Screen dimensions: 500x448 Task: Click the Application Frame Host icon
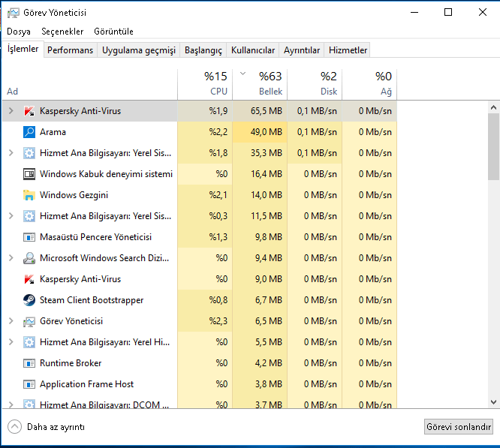[x=29, y=384]
